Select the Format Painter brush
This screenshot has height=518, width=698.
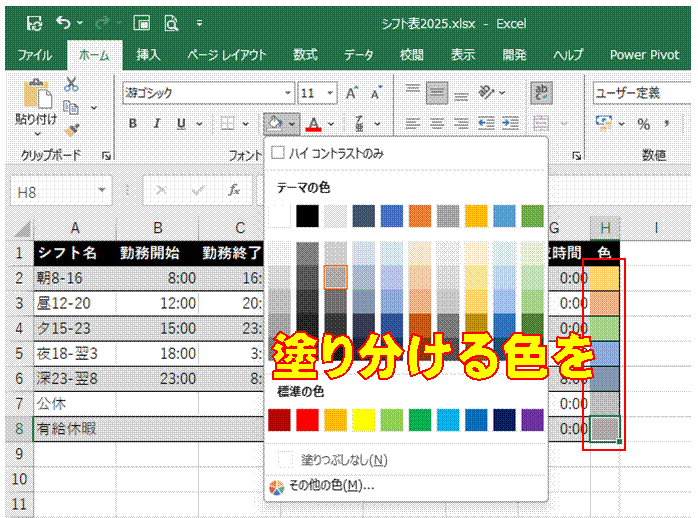pyautogui.click(x=72, y=130)
